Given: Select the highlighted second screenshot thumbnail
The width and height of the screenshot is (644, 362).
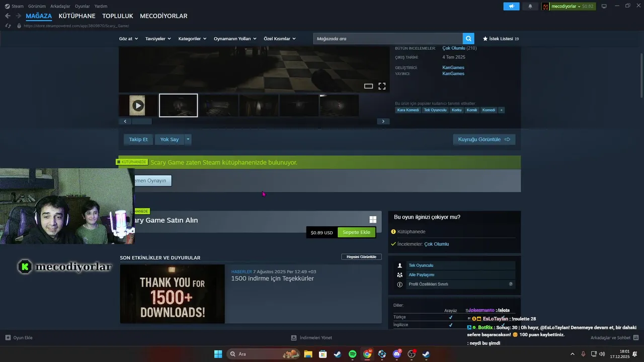Looking at the screenshot, I should click(178, 106).
